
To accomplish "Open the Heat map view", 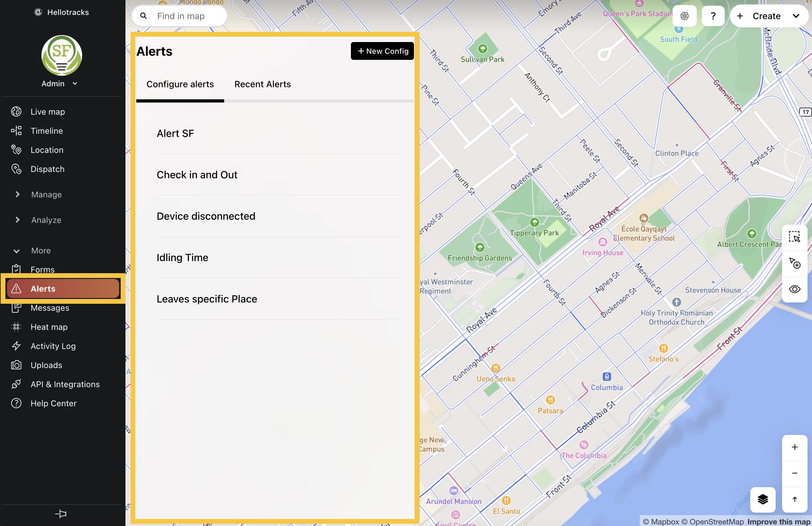I will point(49,327).
